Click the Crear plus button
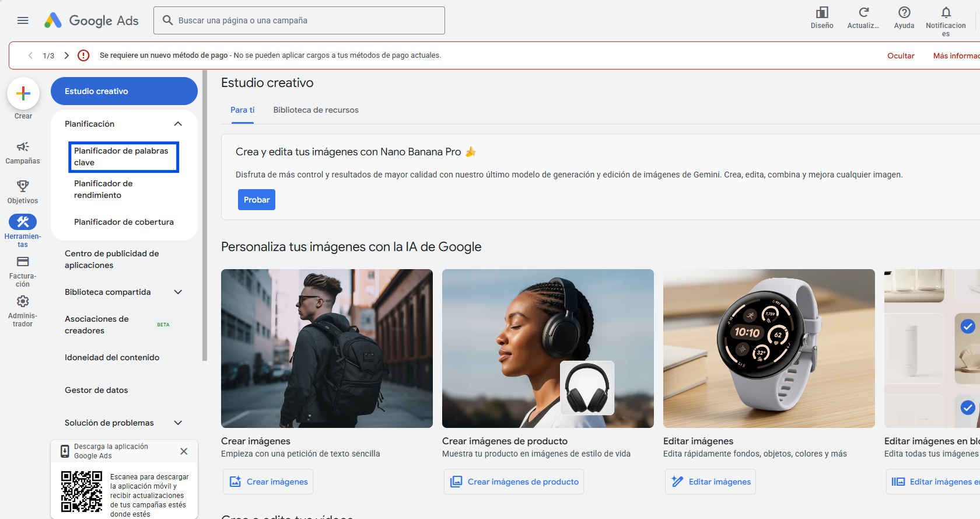Image resolution: width=980 pixels, height=519 pixels. click(x=23, y=93)
